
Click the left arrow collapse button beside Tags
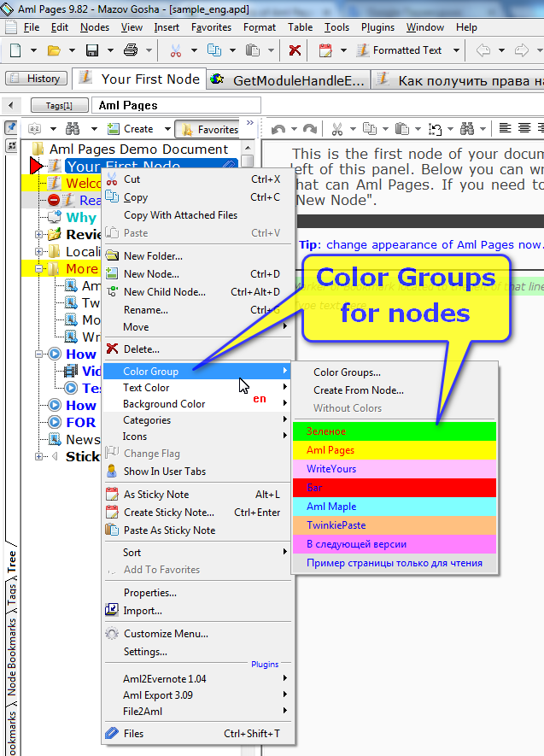point(11,104)
